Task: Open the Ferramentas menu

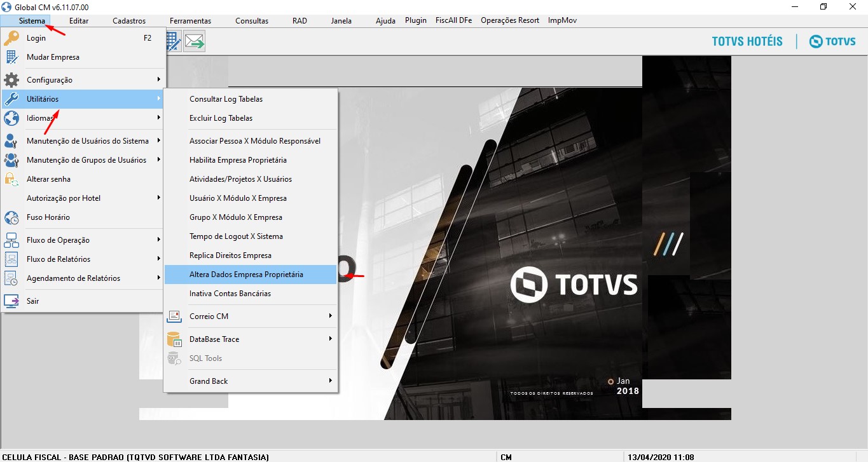Action: point(190,21)
